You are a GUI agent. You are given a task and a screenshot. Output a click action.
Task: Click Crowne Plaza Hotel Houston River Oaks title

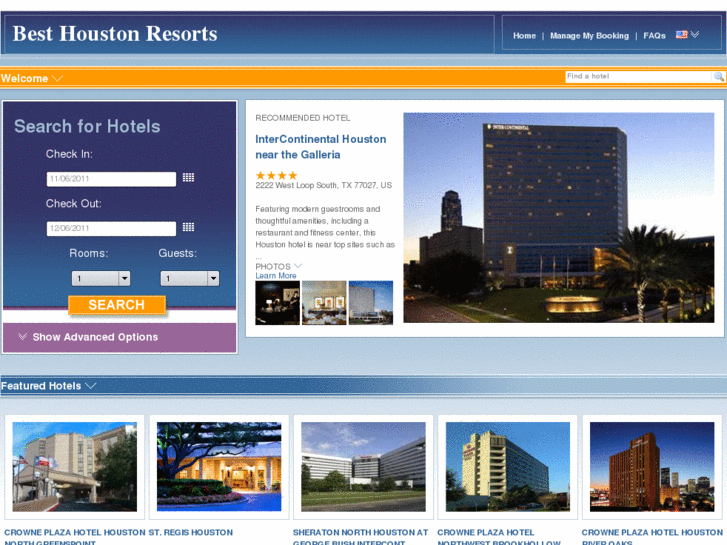(x=652, y=537)
